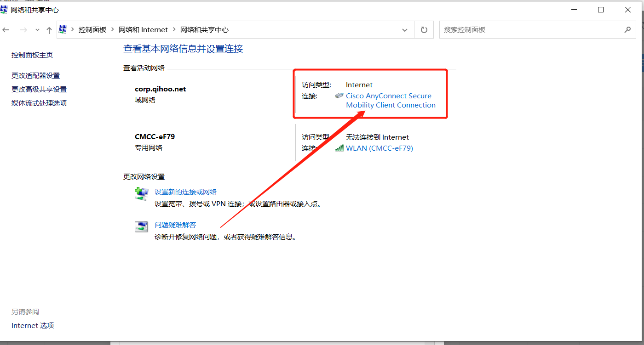Click 查看基本网络信息并设置连接 heading
The image size is (644, 345).
pyautogui.click(x=183, y=49)
